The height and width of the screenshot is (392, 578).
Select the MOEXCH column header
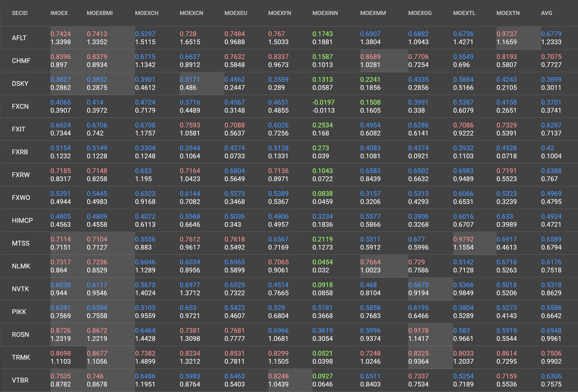[147, 13]
